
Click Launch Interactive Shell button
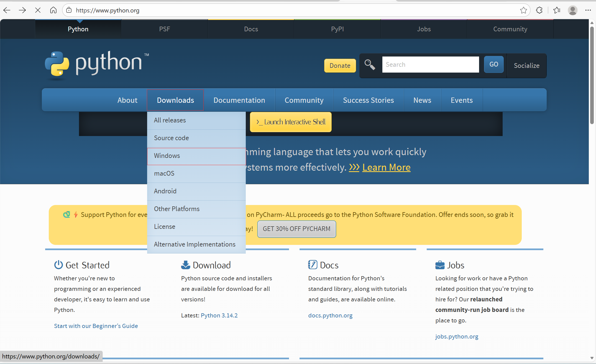tap(291, 122)
